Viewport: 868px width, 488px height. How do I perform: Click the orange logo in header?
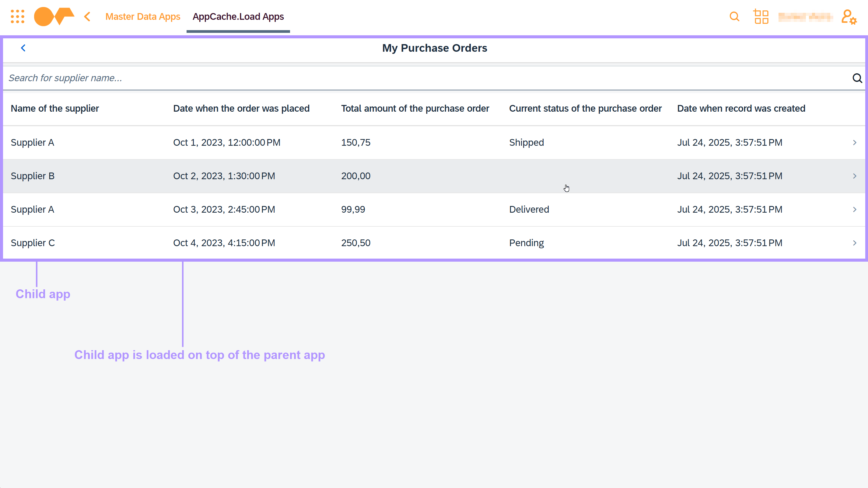pyautogui.click(x=54, y=16)
